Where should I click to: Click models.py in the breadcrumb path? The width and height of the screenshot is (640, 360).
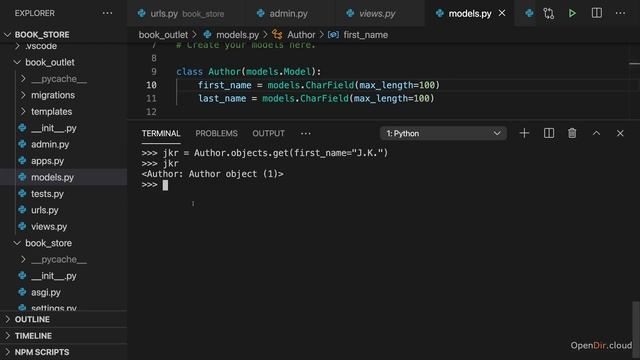[237, 35]
